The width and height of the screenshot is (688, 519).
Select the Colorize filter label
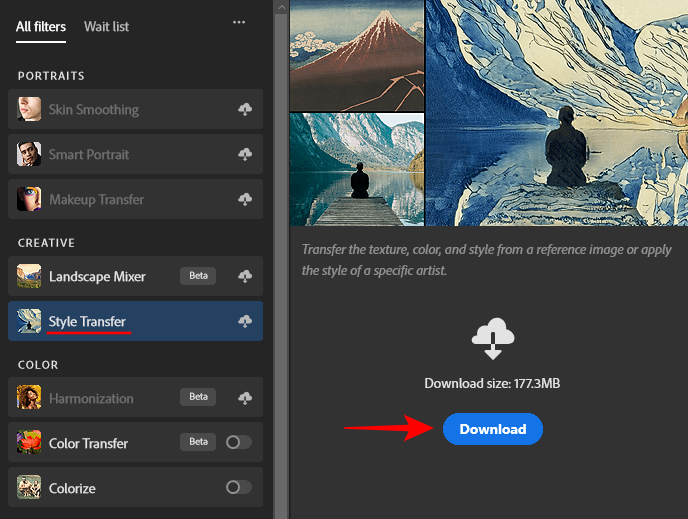pos(72,488)
